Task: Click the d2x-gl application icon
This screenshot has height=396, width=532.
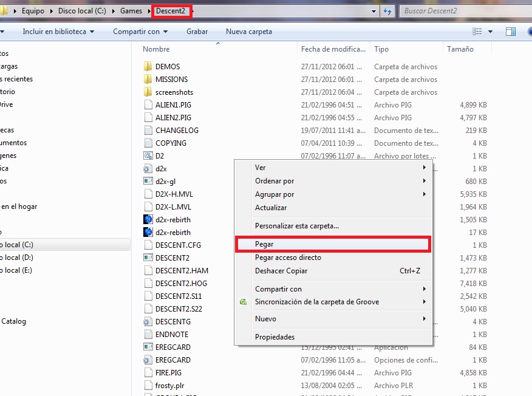Action: pos(148,181)
